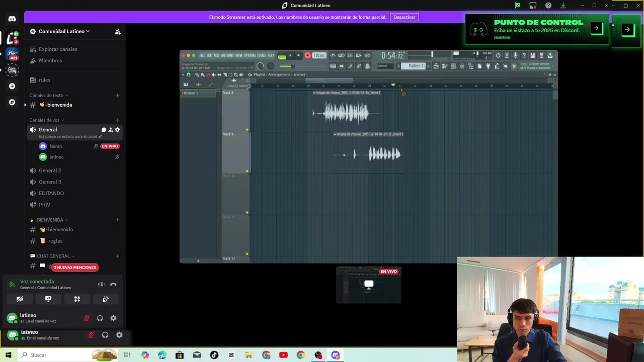Open FL Studio help question mark icon
The width and height of the screenshot is (644, 362).
tap(524, 55)
